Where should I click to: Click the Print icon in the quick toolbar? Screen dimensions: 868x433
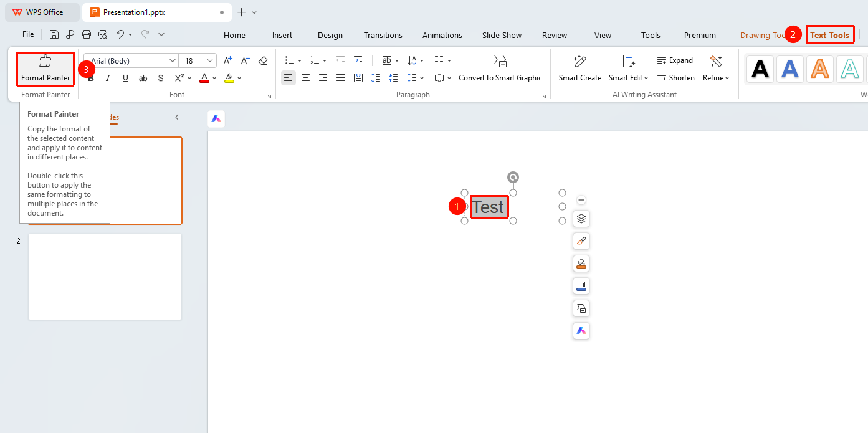(x=87, y=34)
